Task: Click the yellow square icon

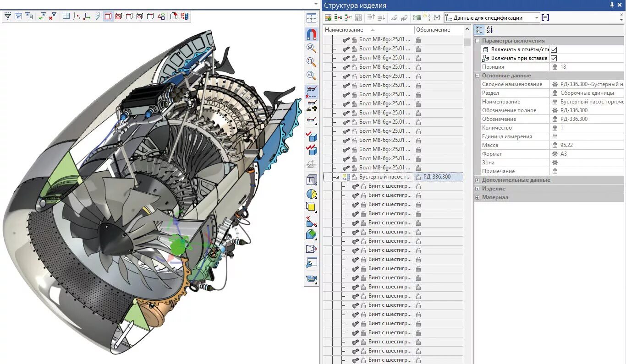Action: (312, 207)
